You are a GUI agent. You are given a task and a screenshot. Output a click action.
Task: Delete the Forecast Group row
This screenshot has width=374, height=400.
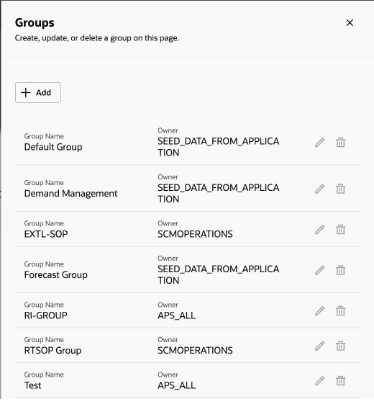point(340,270)
